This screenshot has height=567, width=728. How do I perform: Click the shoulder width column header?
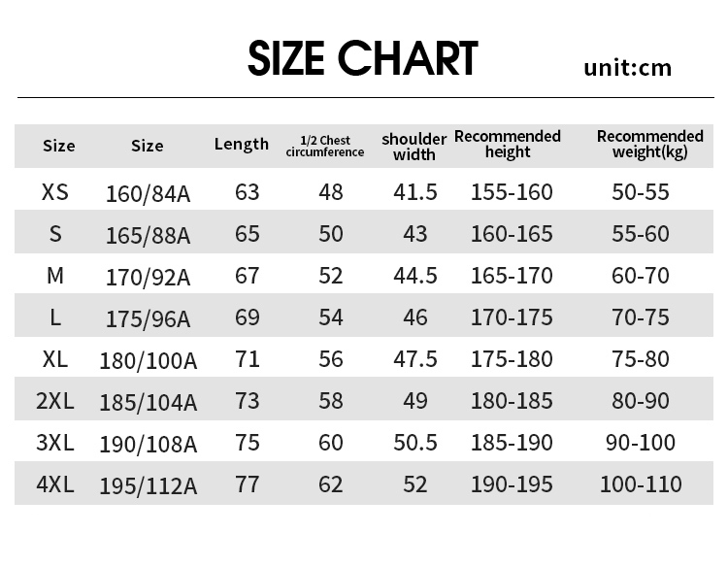pos(414,146)
